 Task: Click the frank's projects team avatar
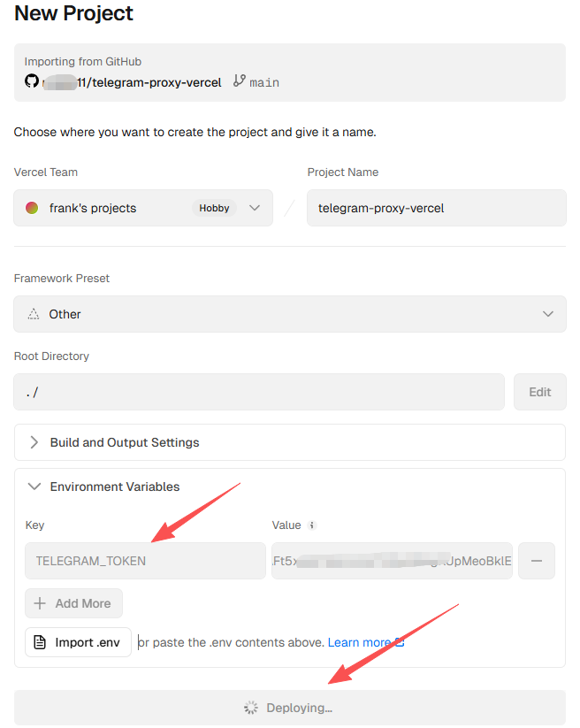[32, 208]
